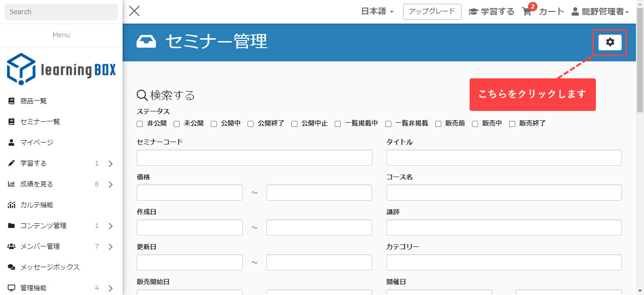Expand the コンテンツ管理 submenu chevron
Viewport: 644px width, 295px height.
[x=110, y=226]
